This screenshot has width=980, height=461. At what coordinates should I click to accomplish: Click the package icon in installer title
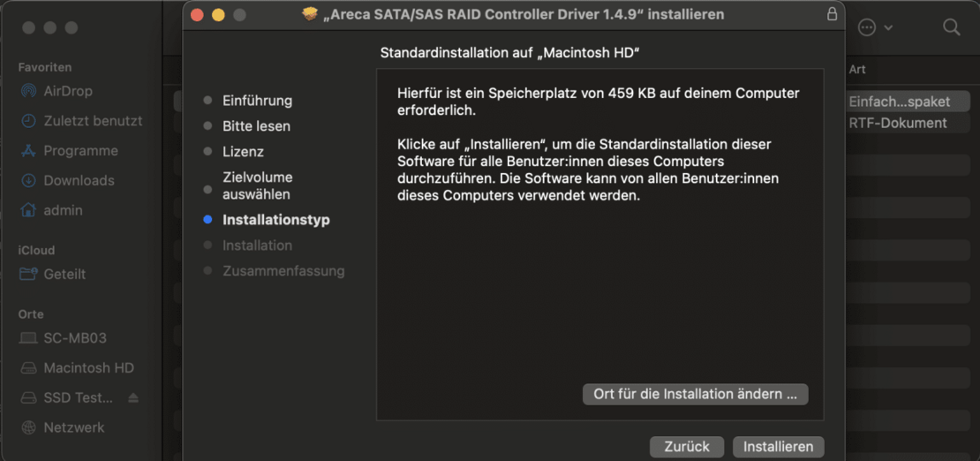tap(309, 14)
